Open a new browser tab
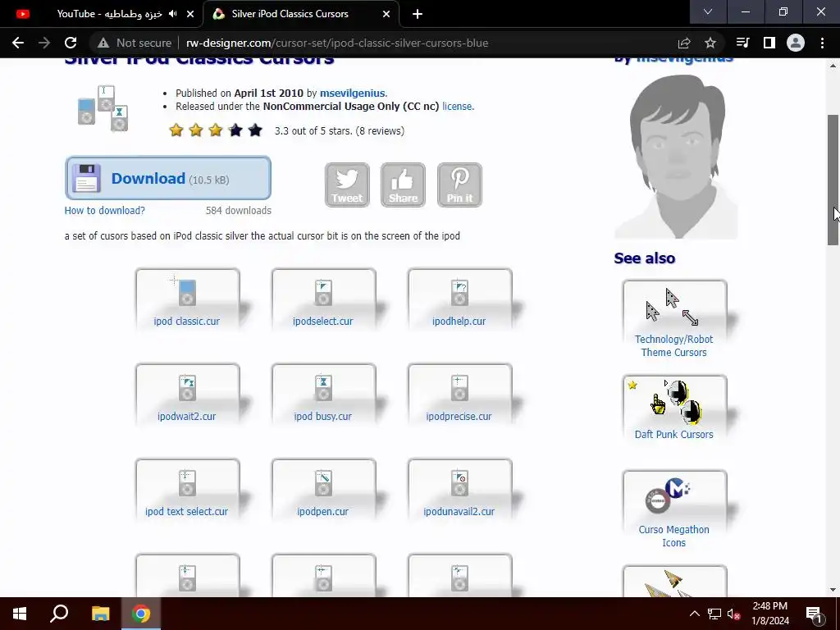Viewport: 840px width, 630px height. (418, 14)
